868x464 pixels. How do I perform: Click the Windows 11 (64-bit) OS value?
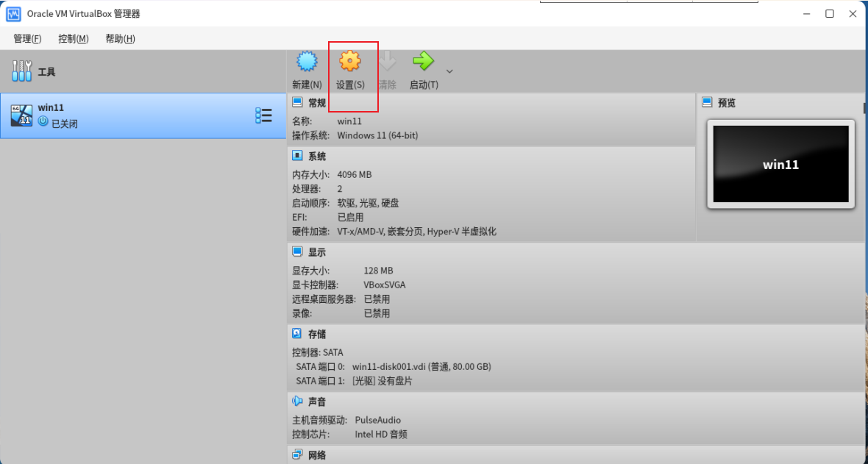377,135
